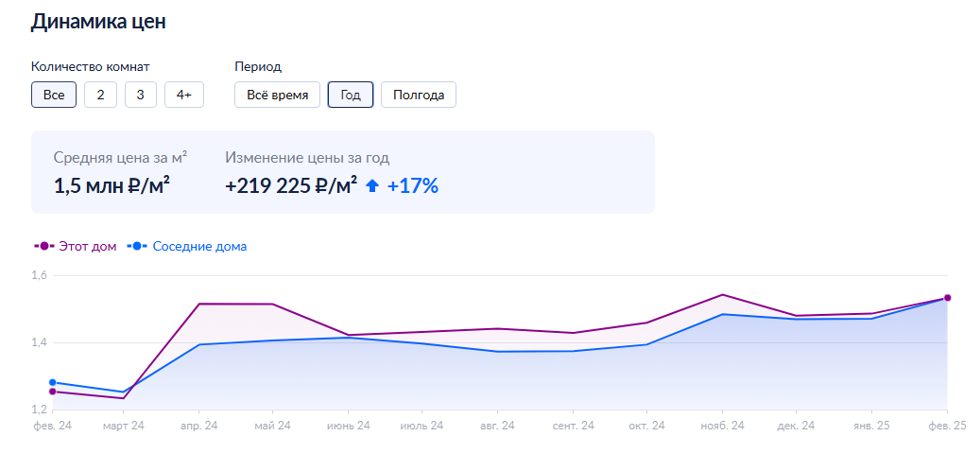Click the purple 'Этот дом' legend marker

[43, 247]
